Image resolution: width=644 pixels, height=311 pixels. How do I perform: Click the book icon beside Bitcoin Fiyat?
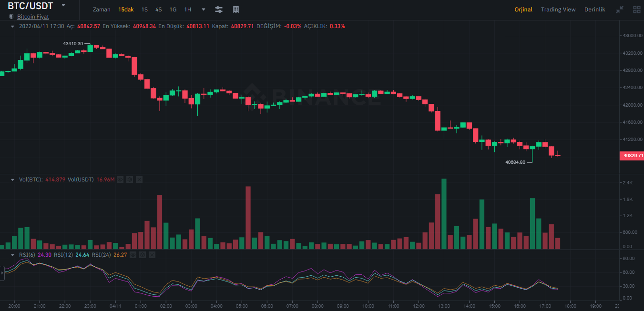pos(11,17)
